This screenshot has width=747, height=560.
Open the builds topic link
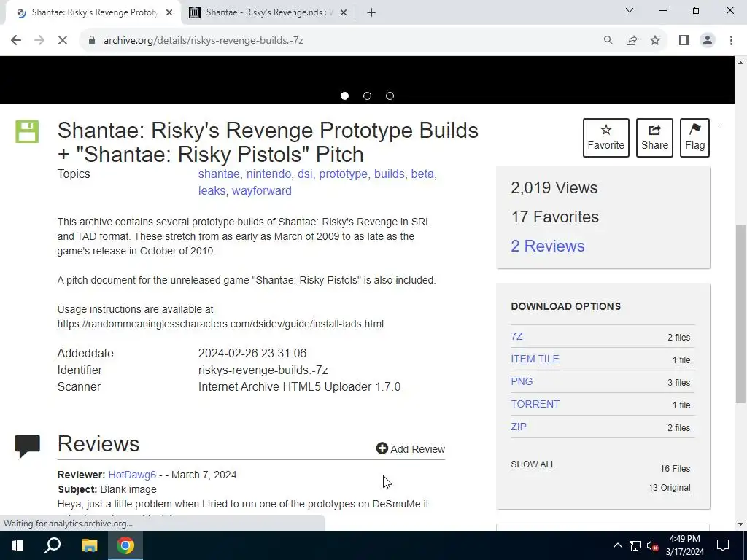[390, 174]
